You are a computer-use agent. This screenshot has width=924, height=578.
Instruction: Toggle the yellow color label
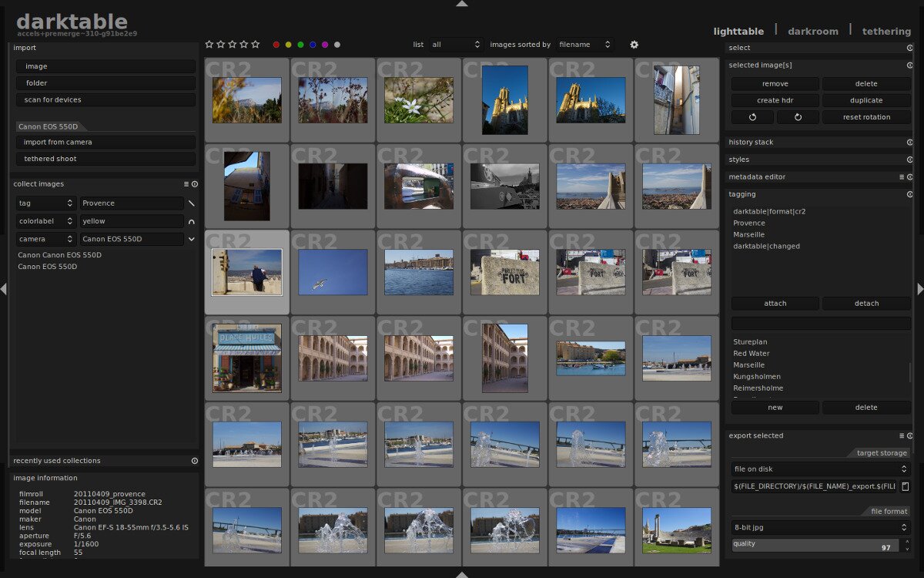click(x=288, y=45)
